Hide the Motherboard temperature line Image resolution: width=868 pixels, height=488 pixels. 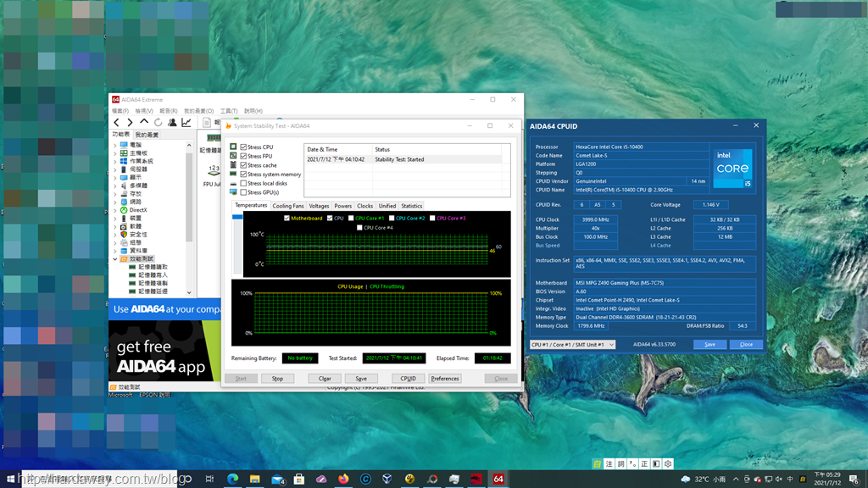[x=287, y=218]
